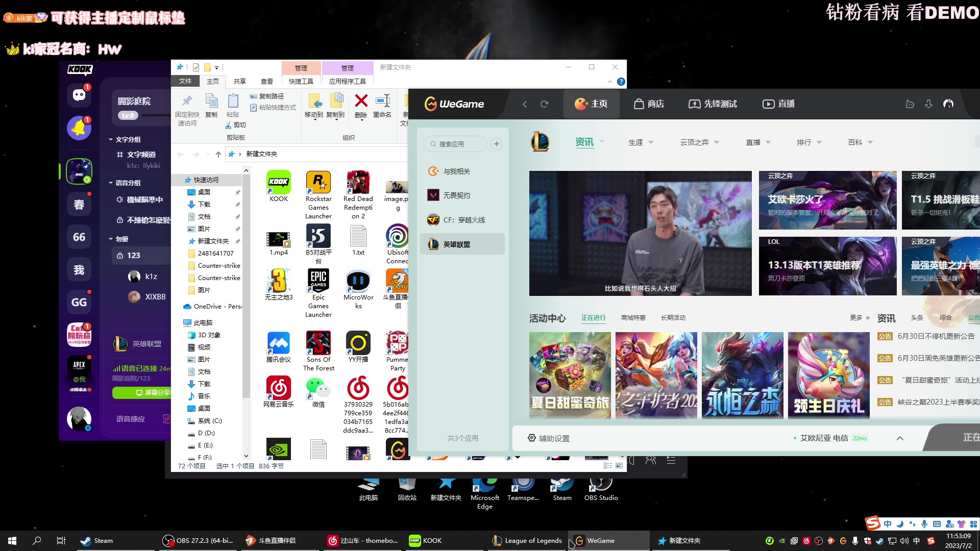Open Windows Start menu
Viewport: 980px width, 551px height.
pyautogui.click(x=12, y=540)
